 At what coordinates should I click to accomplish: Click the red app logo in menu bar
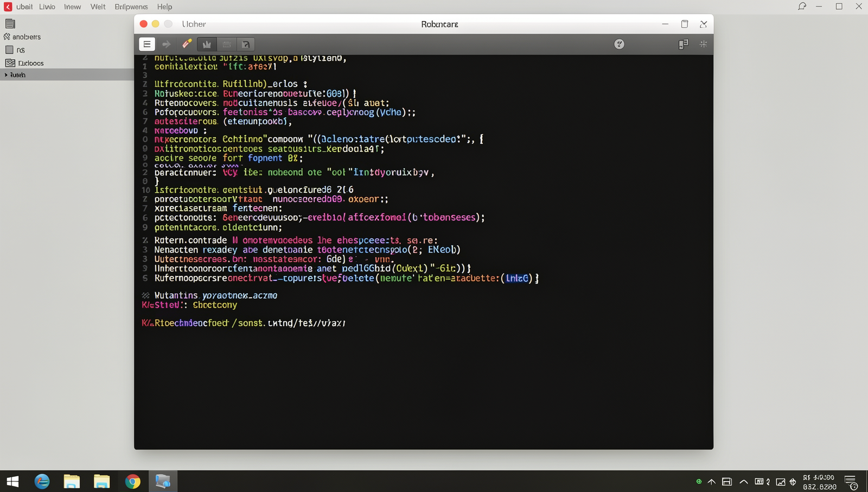[8, 7]
